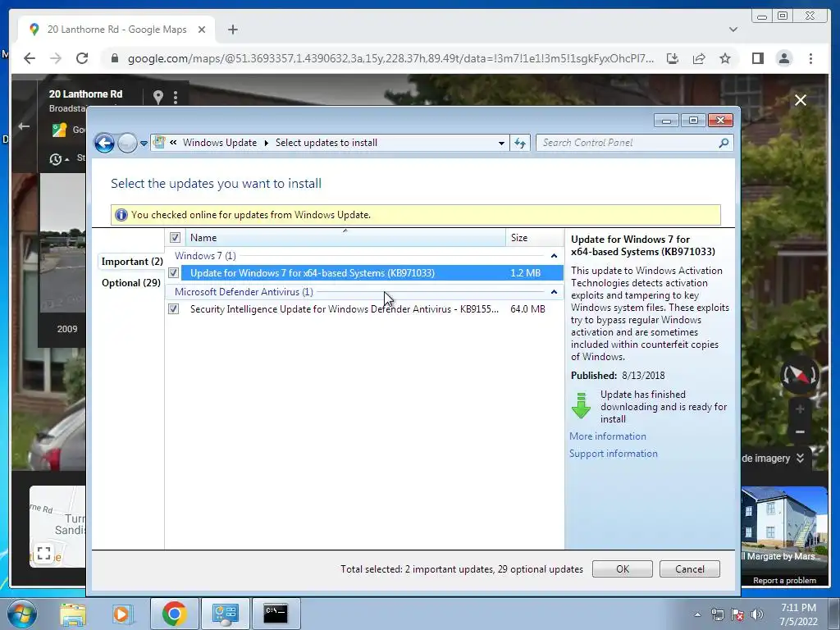Click the Windows Update breadcrumb
Image resolution: width=840 pixels, height=630 pixels.
tap(220, 143)
